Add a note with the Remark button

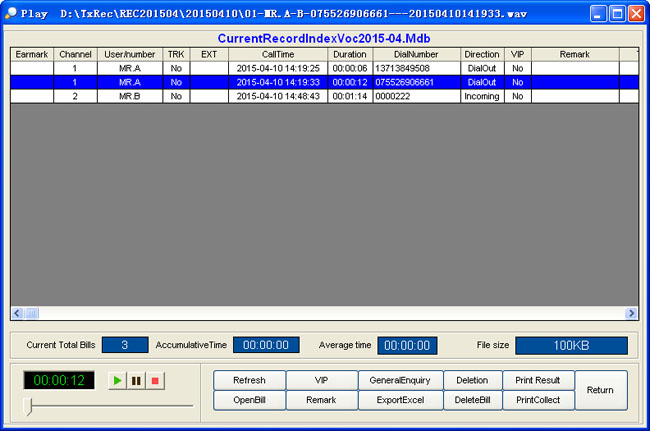321,400
